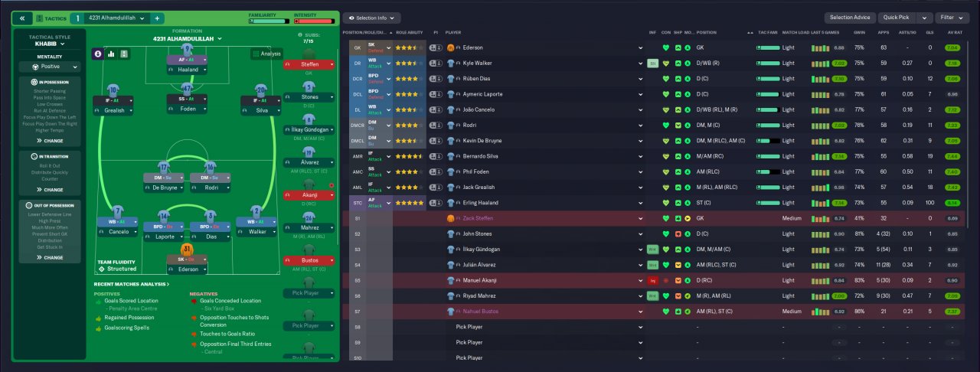Select tactic slot 1 tab
Image resolution: width=980 pixels, height=372 pixels.
pyautogui.click(x=77, y=18)
